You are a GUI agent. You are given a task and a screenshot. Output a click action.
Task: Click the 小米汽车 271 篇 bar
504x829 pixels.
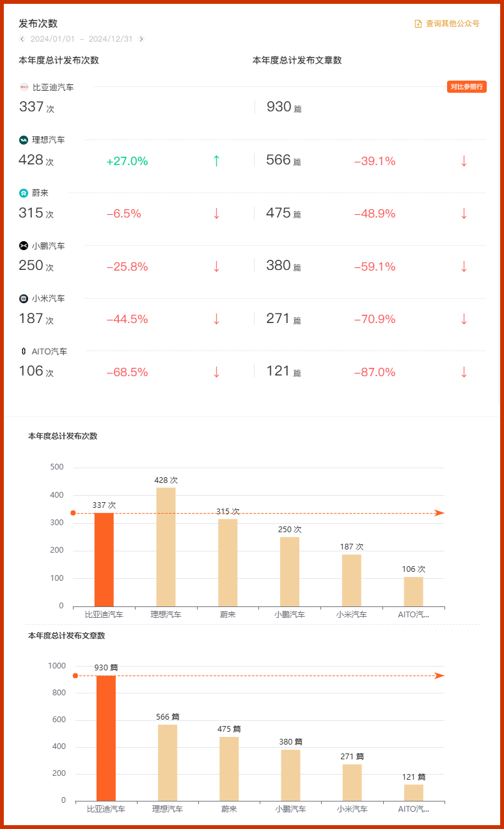click(352, 782)
